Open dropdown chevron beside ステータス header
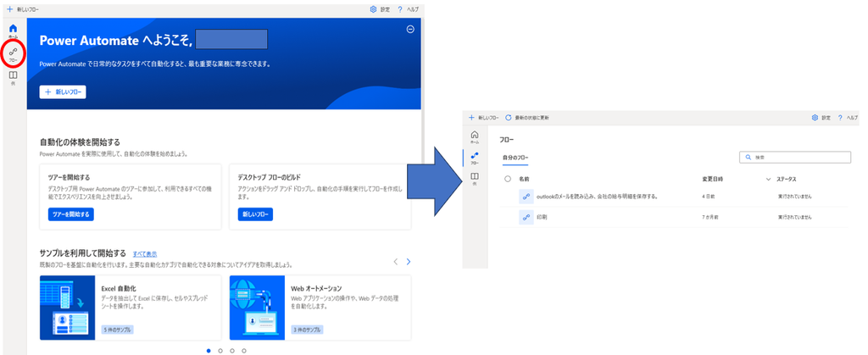Image resolution: width=868 pixels, height=355 pixels. tap(768, 179)
